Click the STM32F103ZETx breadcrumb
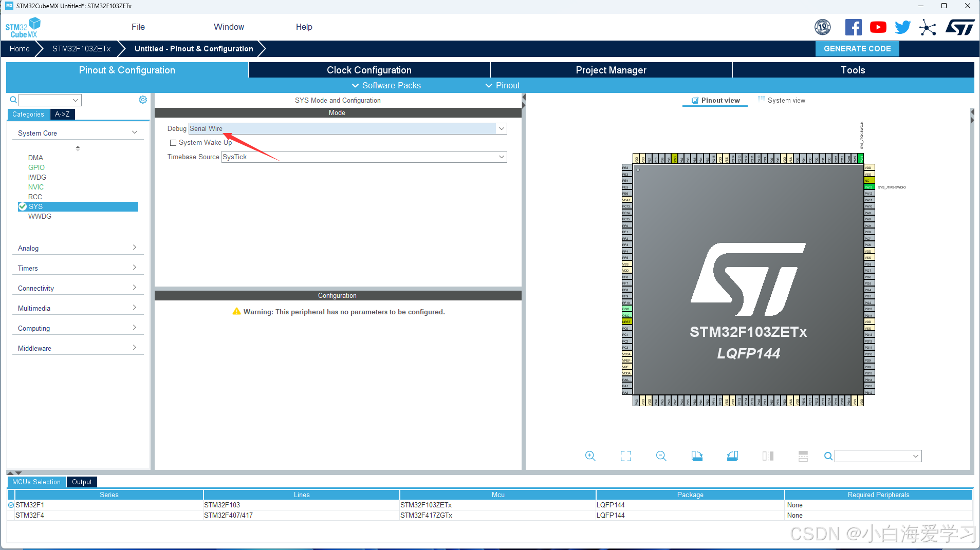 coord(81,49)
